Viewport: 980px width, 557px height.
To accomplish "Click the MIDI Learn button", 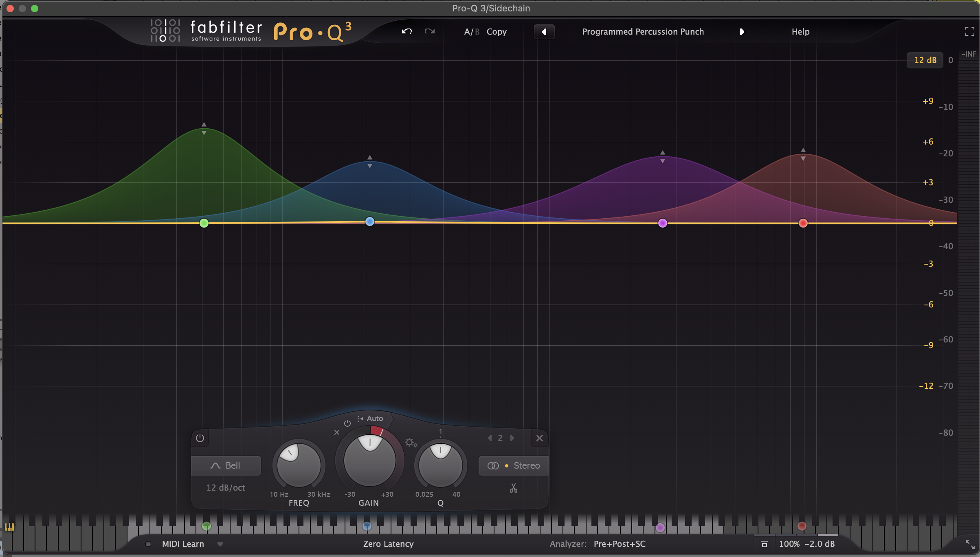I will click(183, 544).
